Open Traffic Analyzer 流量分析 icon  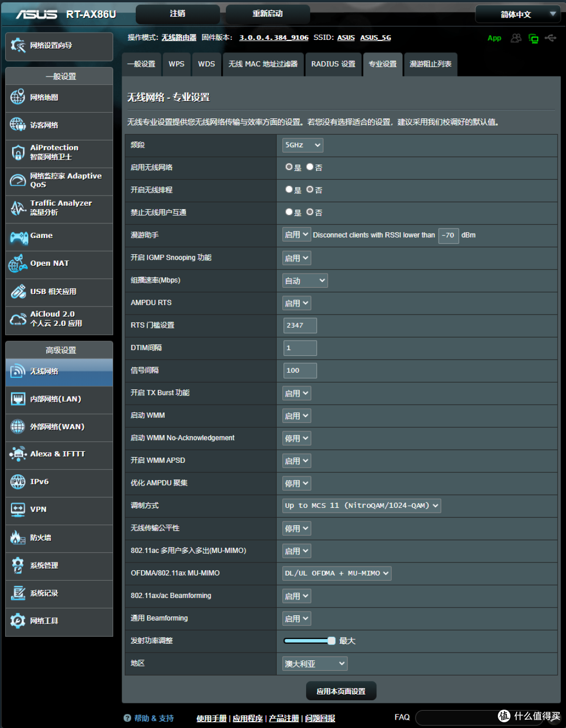[x=18, y=208]
